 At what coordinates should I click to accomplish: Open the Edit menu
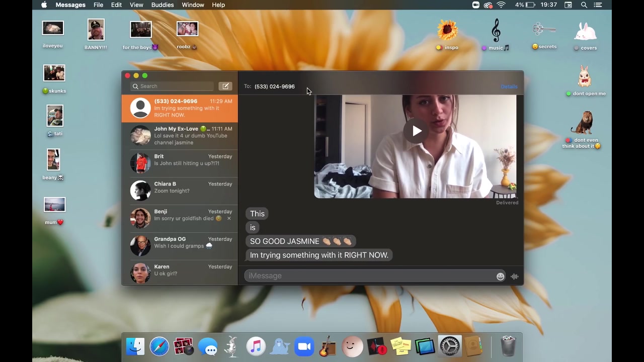click(x=116, y=5)
